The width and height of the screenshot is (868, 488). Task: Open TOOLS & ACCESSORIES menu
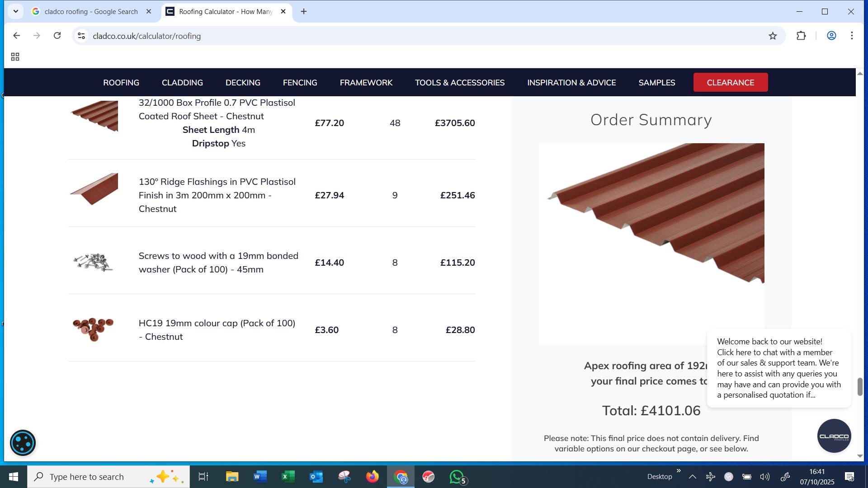point(460,83)
